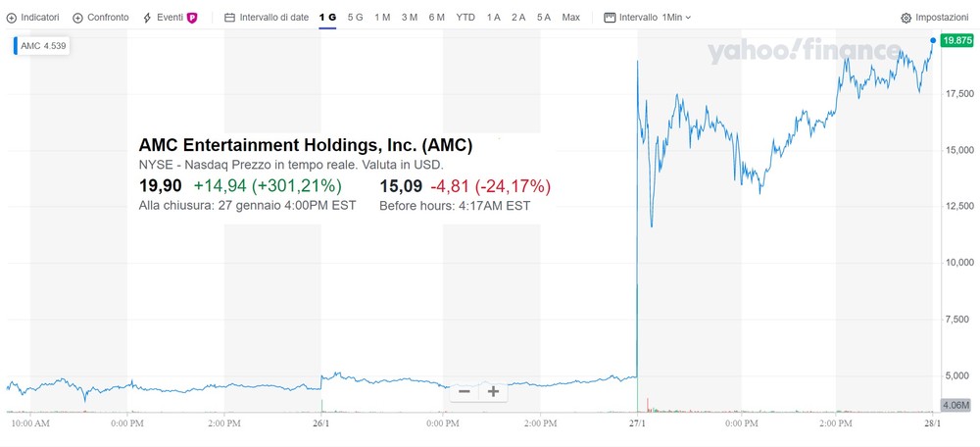980x447 pixels.
Task: Open the Intervallo di date calendar icon
Action: click(x=229, y=18)
